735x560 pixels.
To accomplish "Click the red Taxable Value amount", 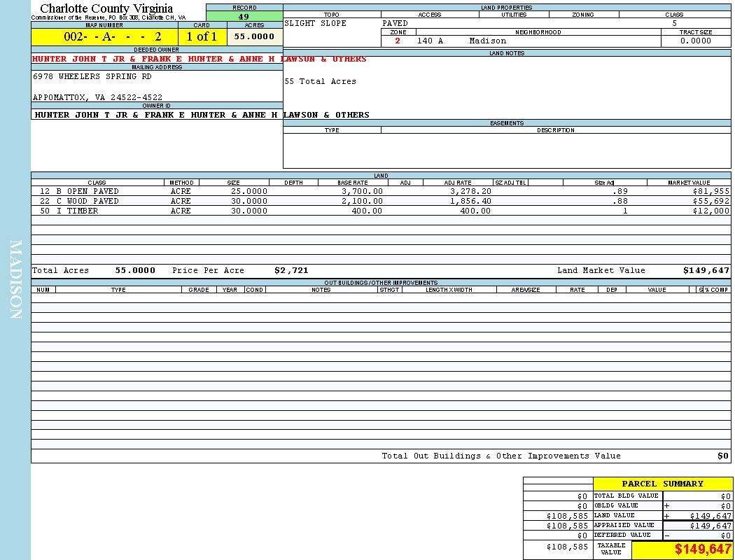I will point(703,549).
